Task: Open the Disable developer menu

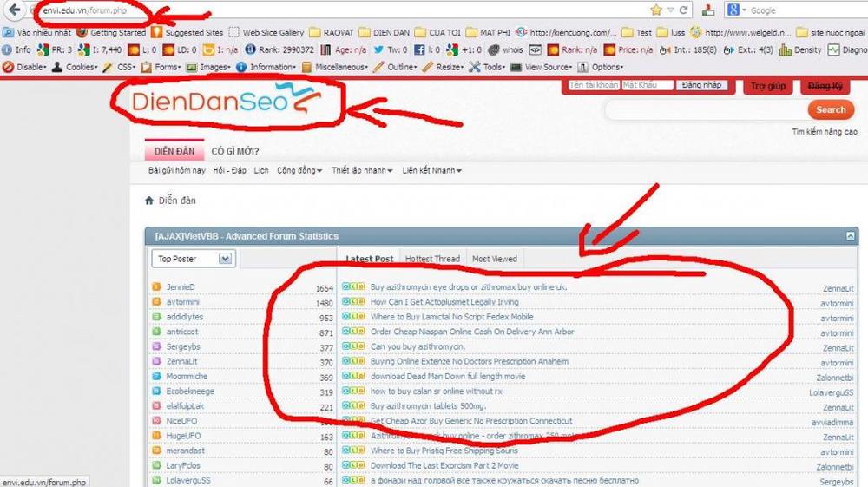Action: (x=24, y=67)
